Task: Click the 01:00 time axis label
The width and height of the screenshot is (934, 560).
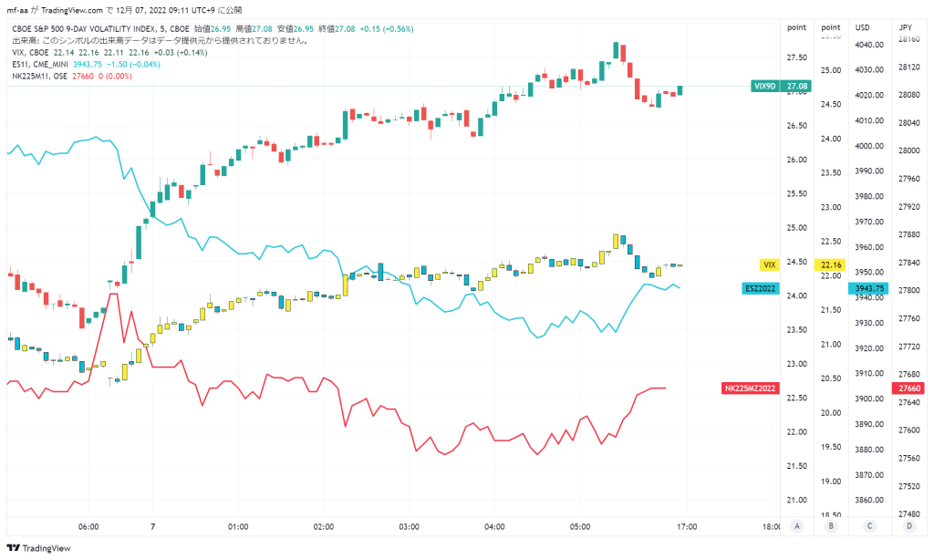Action: point(238,526)
